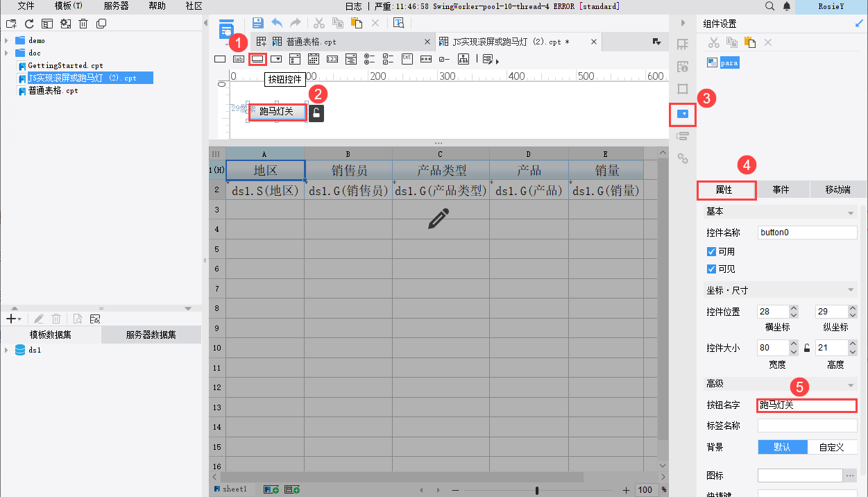Paste from the main toolbar clipboard icon

357,23
